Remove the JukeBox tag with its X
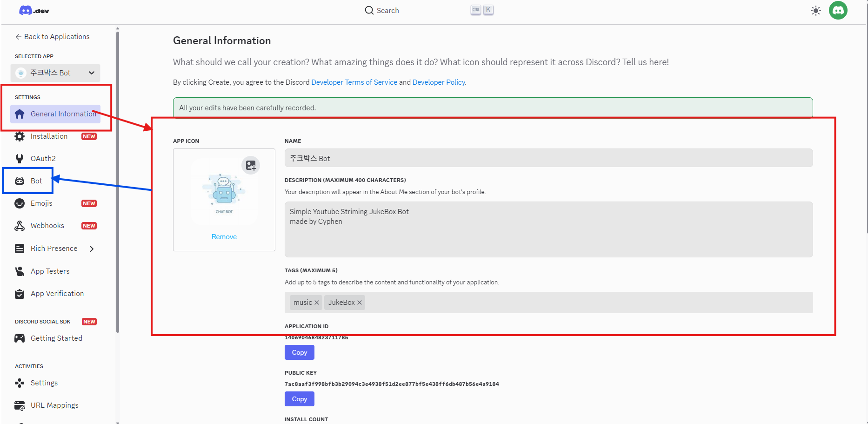 pos(360,303)
